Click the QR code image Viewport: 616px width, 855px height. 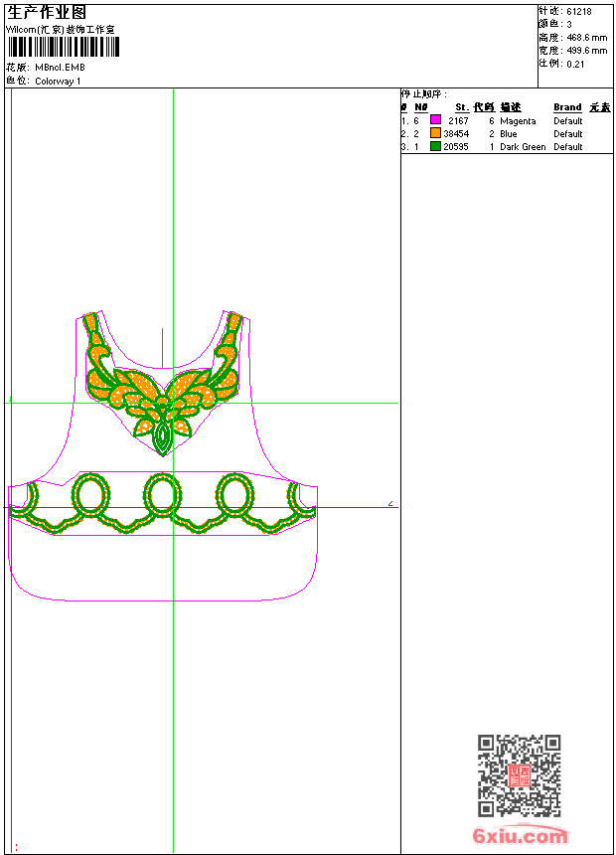click(520, 775)
